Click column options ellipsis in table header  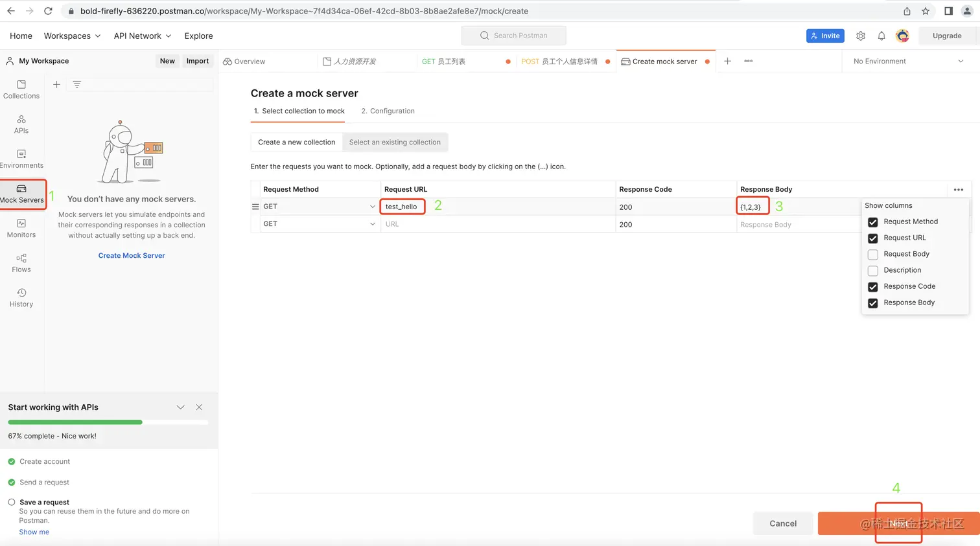pos(959,190)
